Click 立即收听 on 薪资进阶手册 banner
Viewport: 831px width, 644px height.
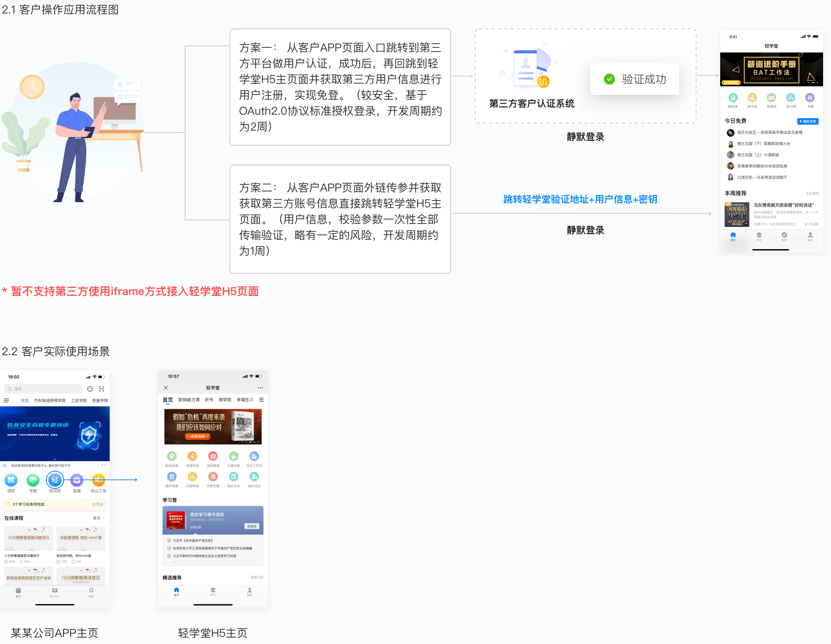tap(731, 83)
